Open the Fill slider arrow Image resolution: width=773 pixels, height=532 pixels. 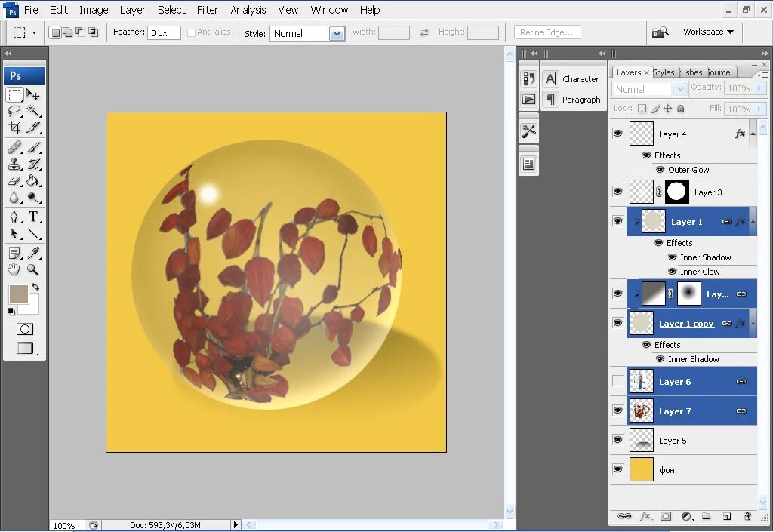(x=759, y=109)
